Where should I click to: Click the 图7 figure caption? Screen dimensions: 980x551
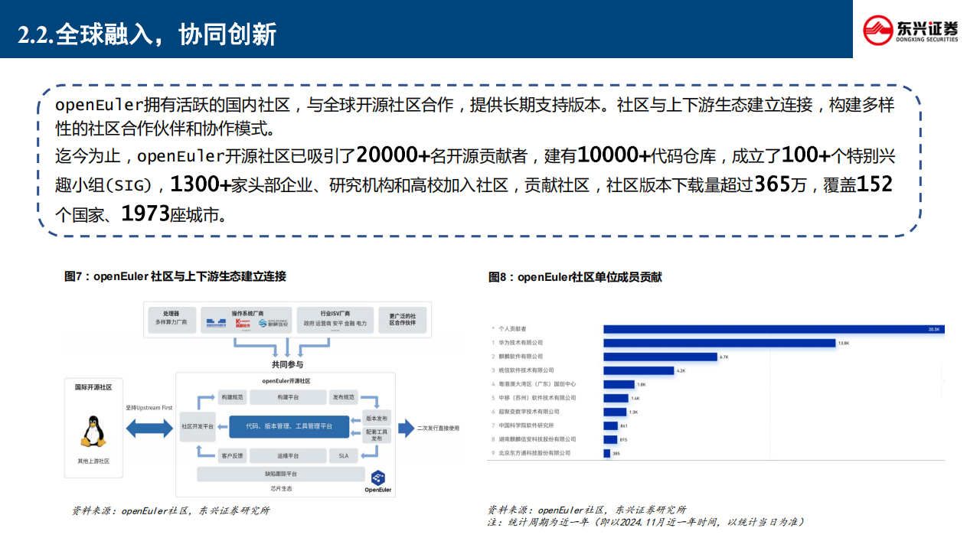point(175,276)
